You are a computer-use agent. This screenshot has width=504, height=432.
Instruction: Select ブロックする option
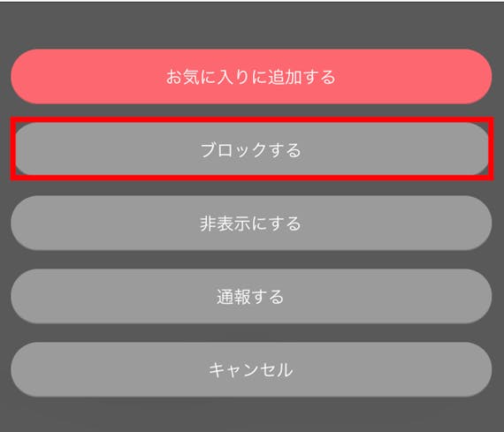(252, 148)
